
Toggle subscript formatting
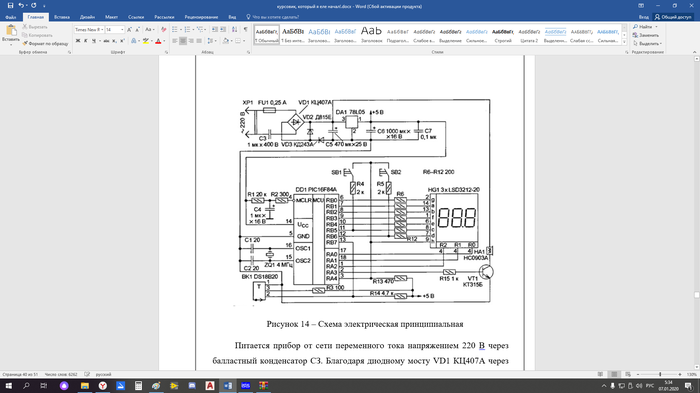pos(114,41)
